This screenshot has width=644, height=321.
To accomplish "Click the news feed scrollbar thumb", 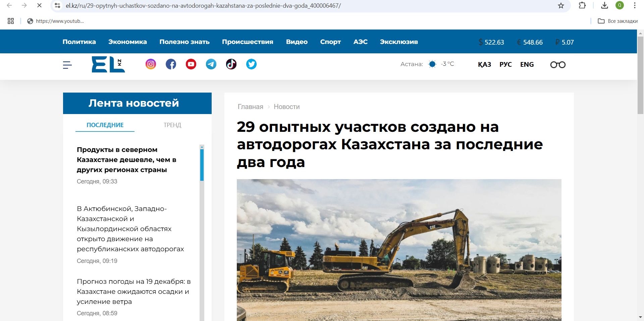I will pos(202,165).
